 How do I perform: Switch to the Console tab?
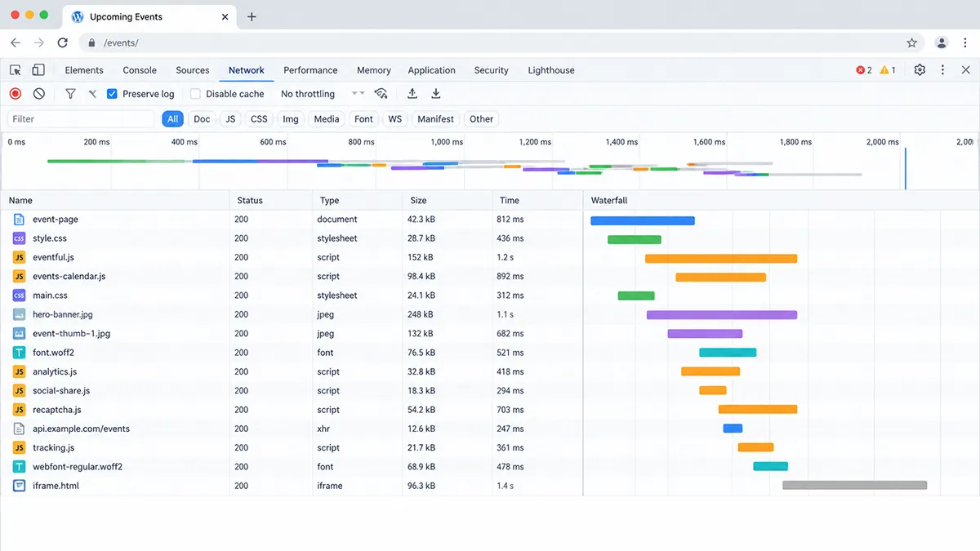[x=140, y=70]
